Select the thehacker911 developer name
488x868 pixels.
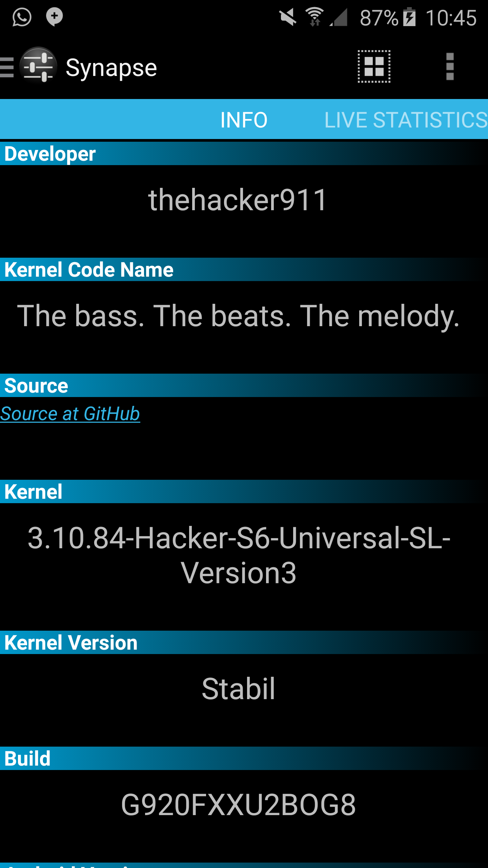click(x=238, y=200)
